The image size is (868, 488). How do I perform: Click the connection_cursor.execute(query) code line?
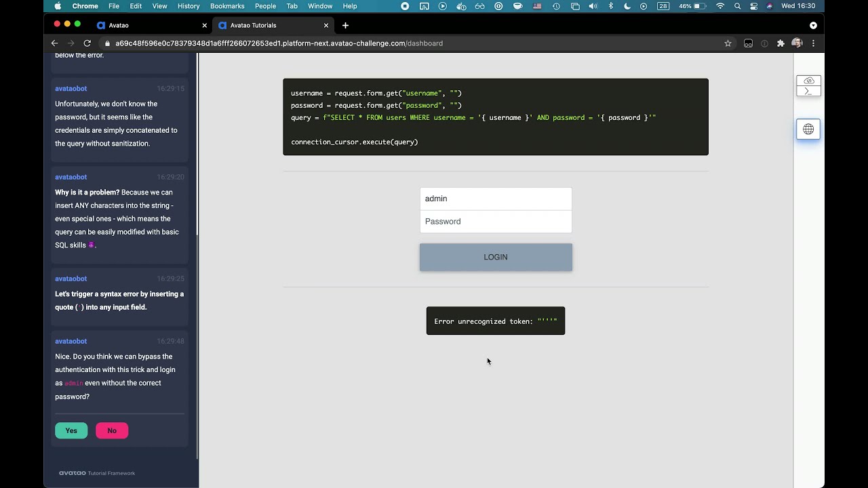355,142
